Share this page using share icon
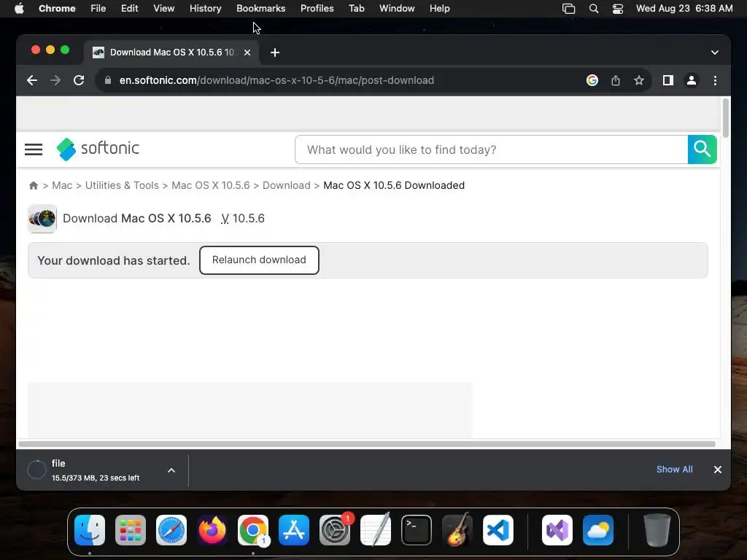Viewport: 747px width, 560px height. (616, 80)
